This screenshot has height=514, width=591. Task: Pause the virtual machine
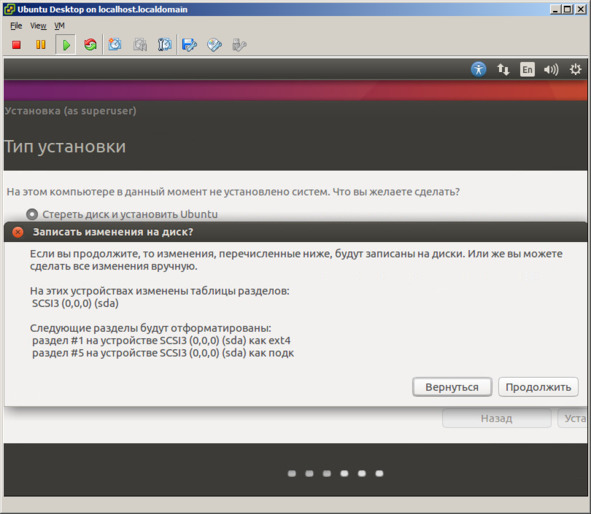click(41, 45)
